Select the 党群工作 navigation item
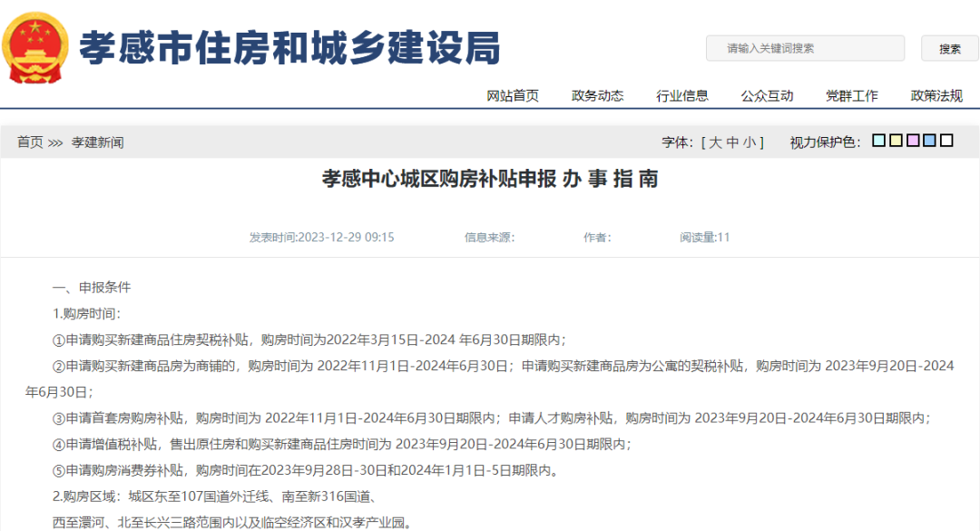Screen dimensions: 980x531 coord(851,96)
